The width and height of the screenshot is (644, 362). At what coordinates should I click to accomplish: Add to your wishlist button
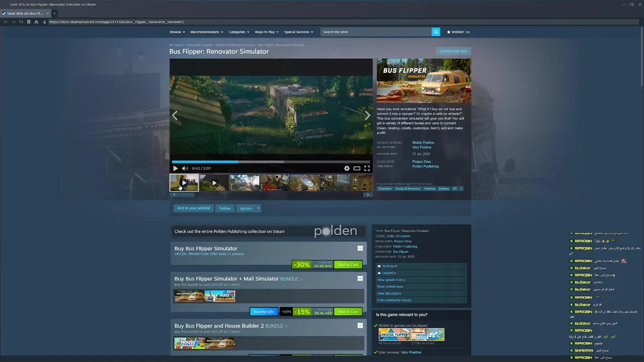point(193,208)
